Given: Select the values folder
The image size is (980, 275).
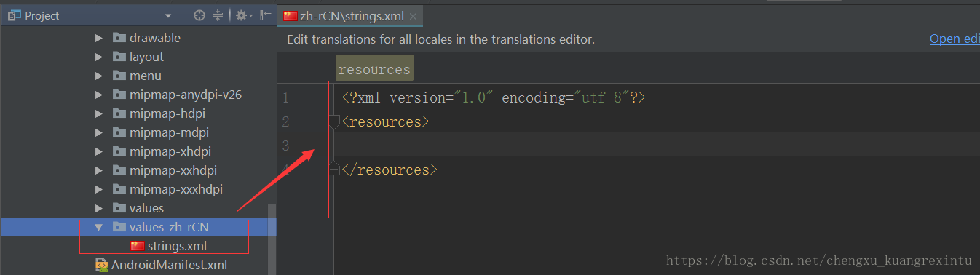Looking at the screenshot, I should 146,208.
